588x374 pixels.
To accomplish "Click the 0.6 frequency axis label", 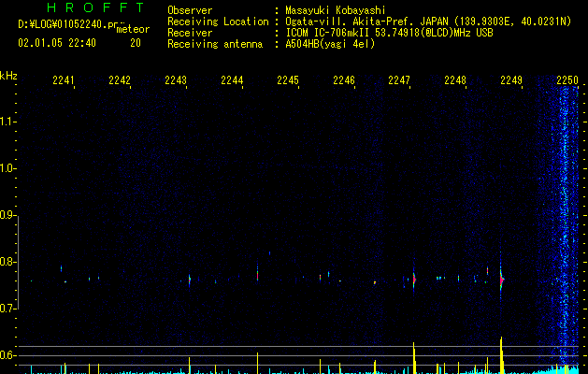I will coord(7,355).
